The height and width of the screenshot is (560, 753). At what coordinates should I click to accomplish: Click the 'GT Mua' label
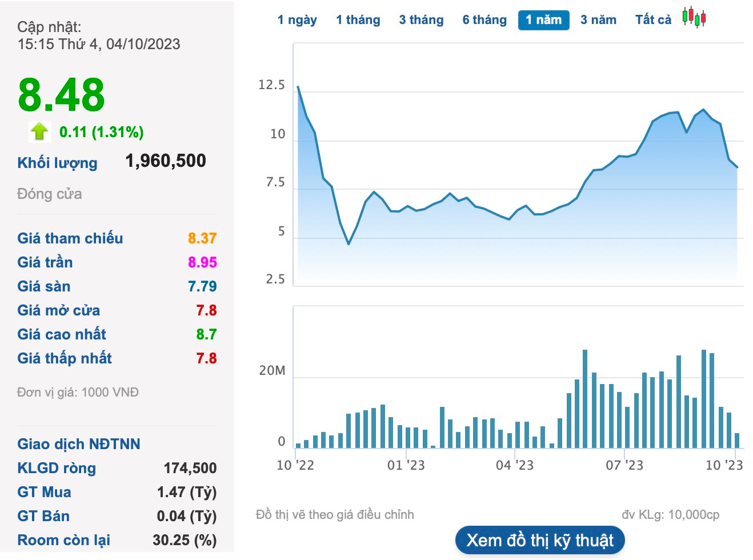[45, 492]
